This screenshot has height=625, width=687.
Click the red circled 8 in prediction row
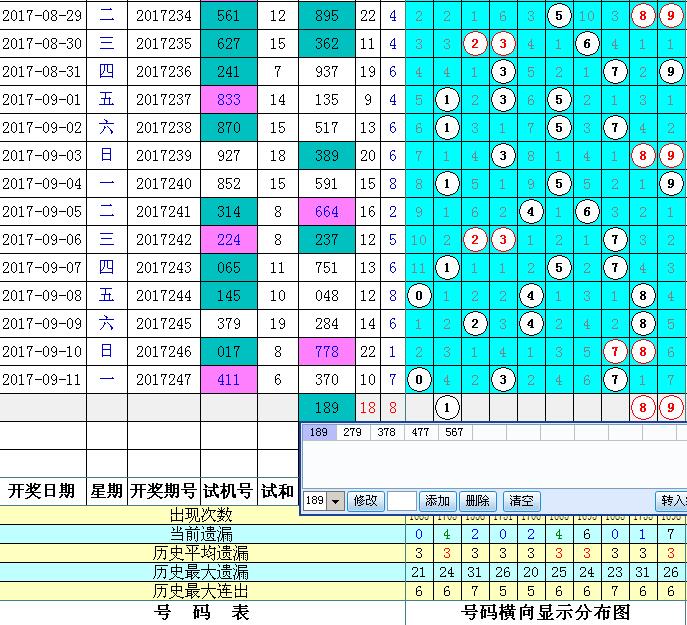click(644, 407)
